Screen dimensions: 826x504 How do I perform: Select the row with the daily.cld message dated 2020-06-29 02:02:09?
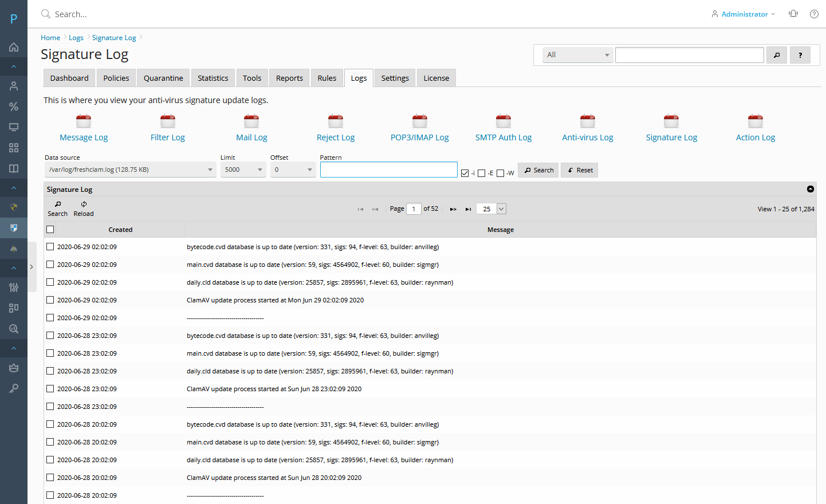[x=50, y=282]
